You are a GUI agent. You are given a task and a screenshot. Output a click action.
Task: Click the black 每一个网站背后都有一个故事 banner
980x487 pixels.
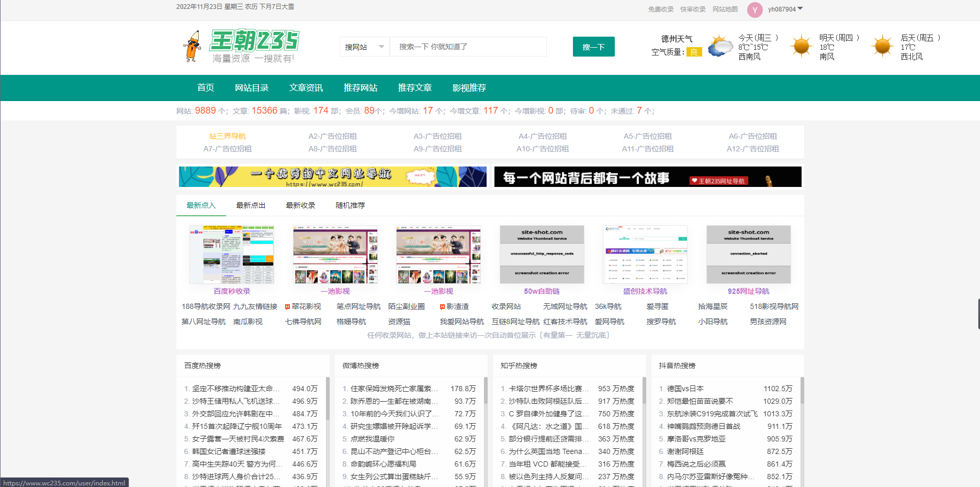(x=648, y=176)
